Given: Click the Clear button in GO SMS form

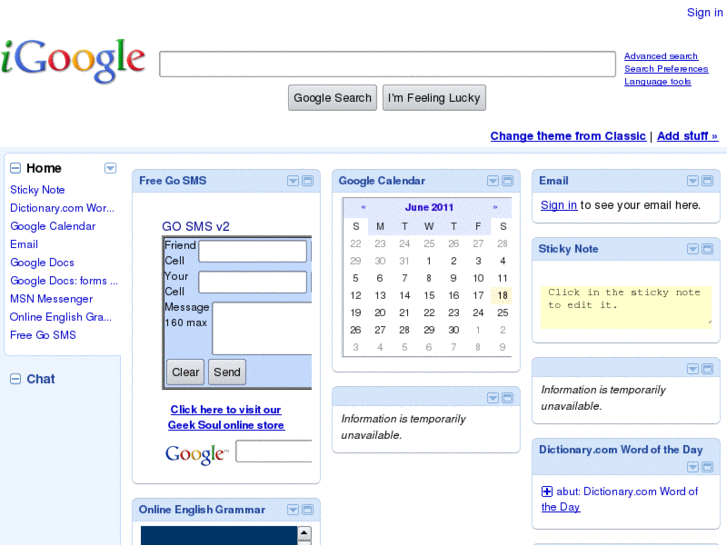Looking at the screenshot, I should pos(185,372).
